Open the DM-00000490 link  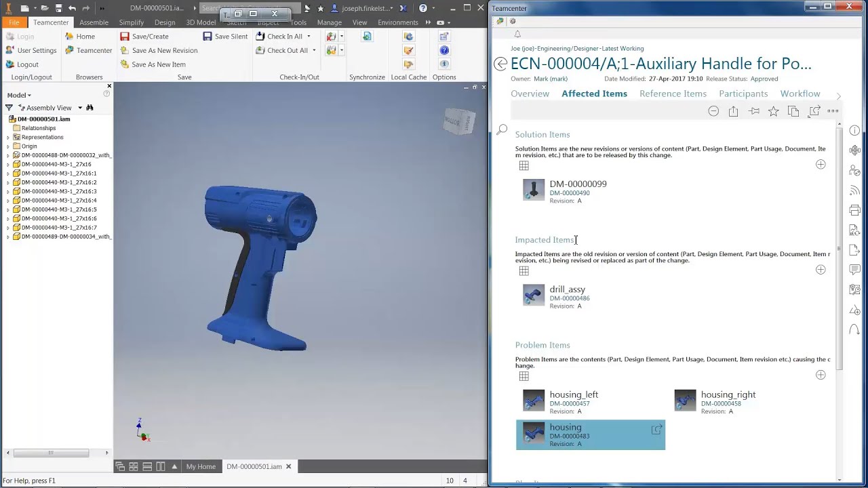click(570, 193)
